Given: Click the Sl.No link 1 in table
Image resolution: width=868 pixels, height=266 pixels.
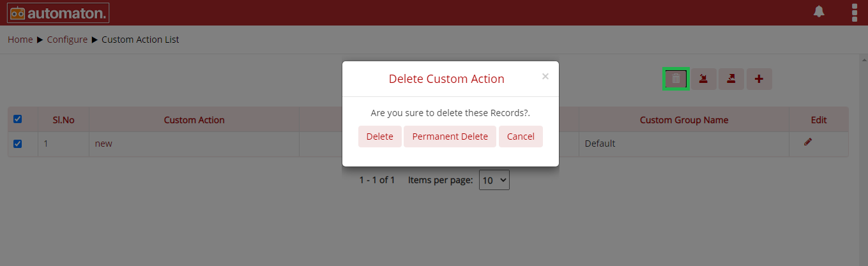Looking at the screenshot, I should 46,144.
